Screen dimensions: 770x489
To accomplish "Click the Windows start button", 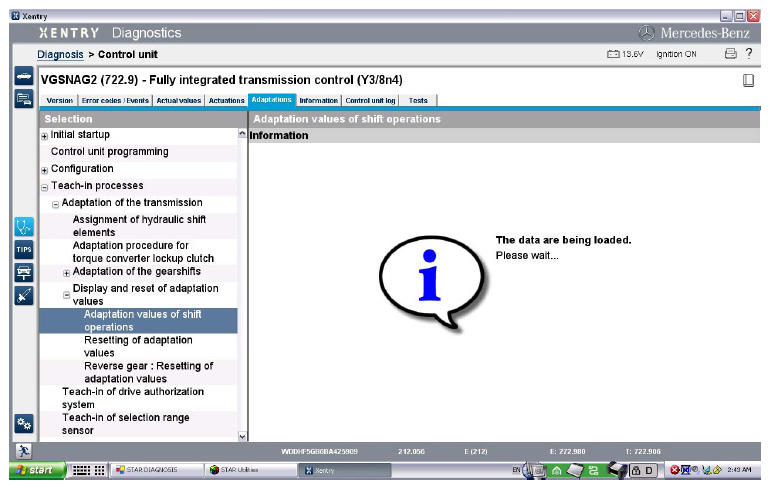I will click(x=35, y=470).
